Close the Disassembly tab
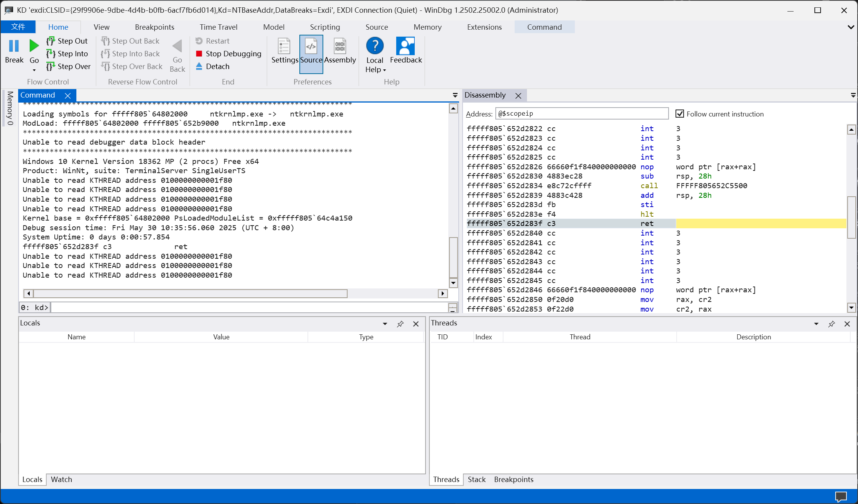858x504 pixels. pos(518,96)
